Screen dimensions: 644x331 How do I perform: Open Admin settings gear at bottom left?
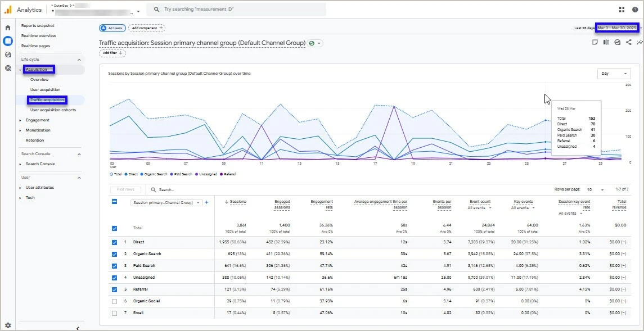point(8,325)
